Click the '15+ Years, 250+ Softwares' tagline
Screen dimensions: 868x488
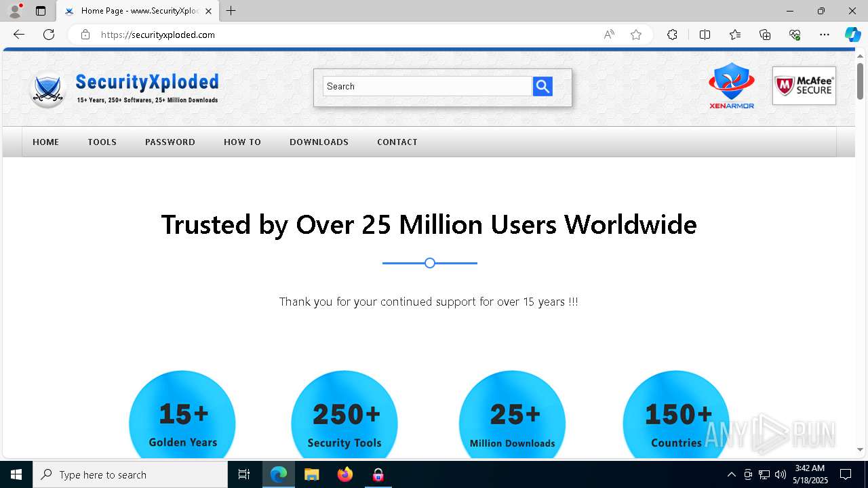click(147, 100)
